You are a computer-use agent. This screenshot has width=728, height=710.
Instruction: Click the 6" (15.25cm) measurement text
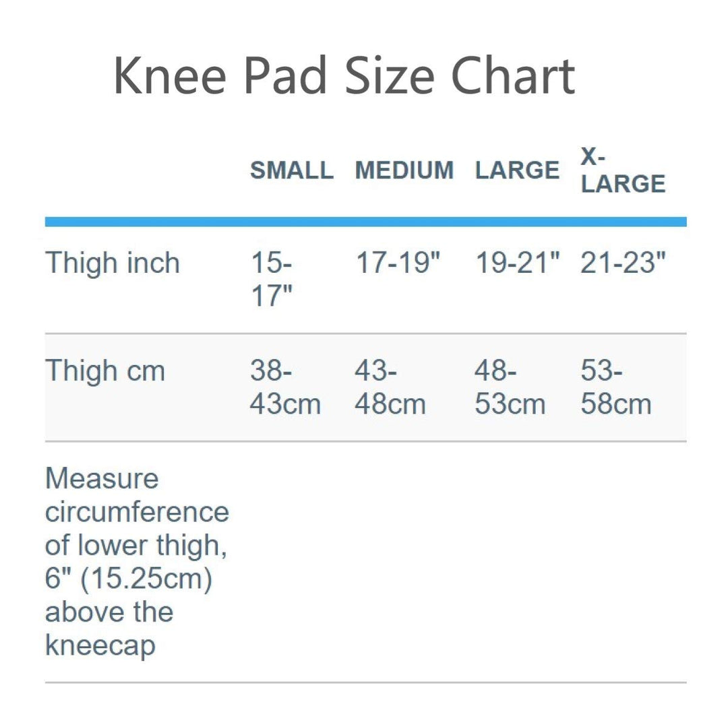pyautogui.click(x=129, y=579)
